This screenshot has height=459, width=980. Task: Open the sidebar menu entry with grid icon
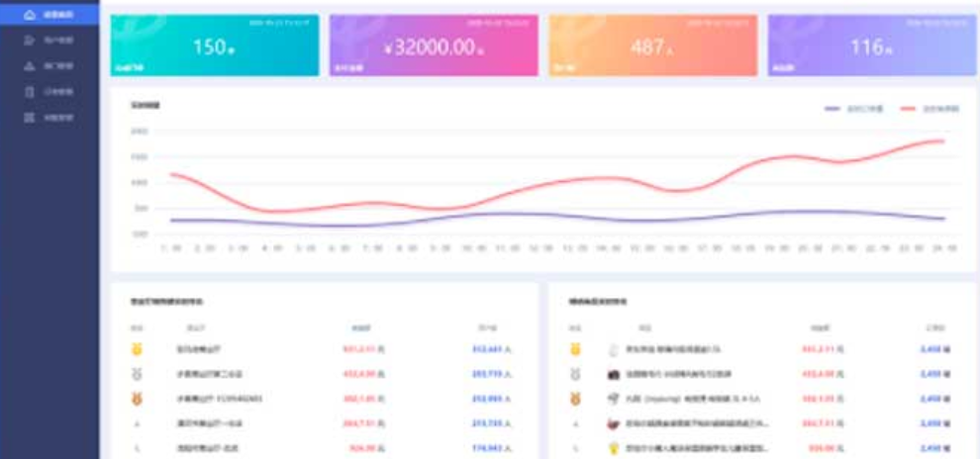click(29, 118)
